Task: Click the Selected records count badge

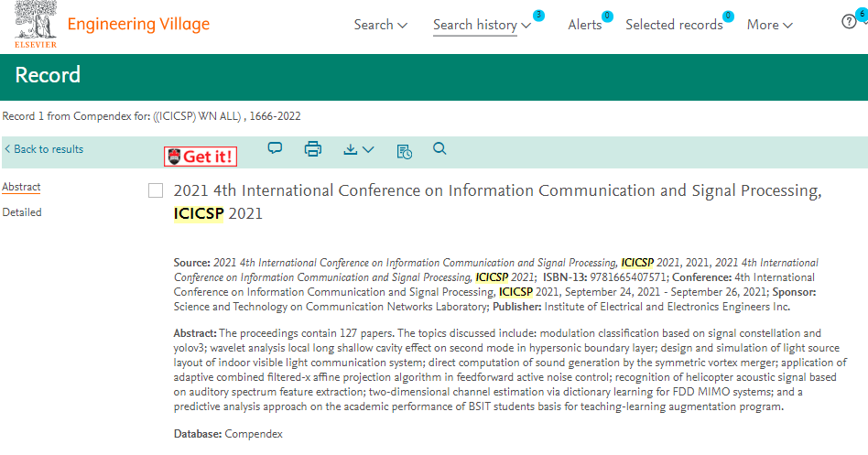Action: [x=728, y=16]
